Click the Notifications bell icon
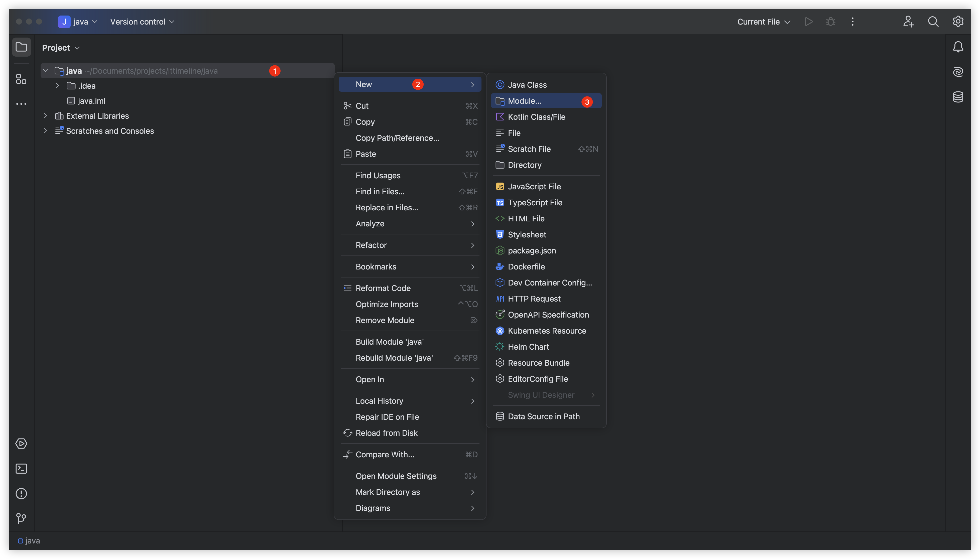The width and height of the screenshot is (980, 559). [x=958, y=47]
